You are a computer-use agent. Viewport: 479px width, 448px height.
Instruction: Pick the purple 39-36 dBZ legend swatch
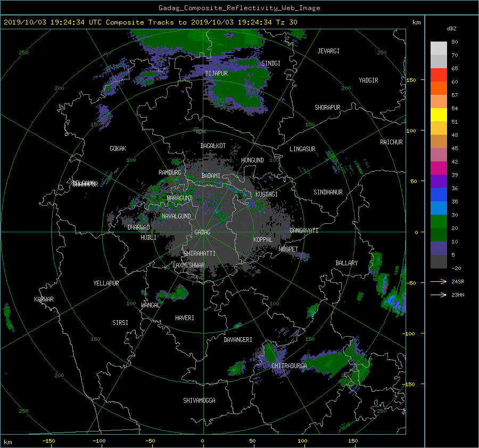(439, 181)
